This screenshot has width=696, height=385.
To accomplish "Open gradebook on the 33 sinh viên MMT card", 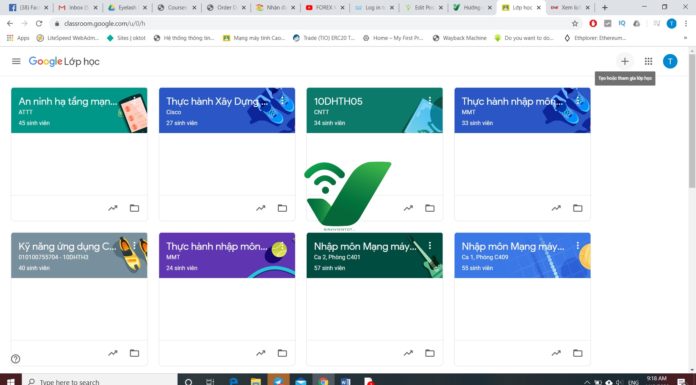I will click(x=556, y=208).
